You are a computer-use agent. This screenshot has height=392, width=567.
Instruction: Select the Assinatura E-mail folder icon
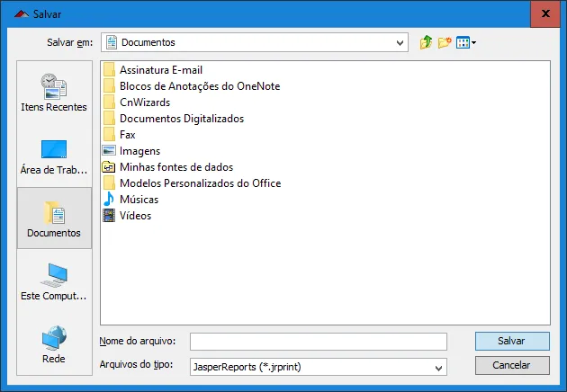click(109, 70)
